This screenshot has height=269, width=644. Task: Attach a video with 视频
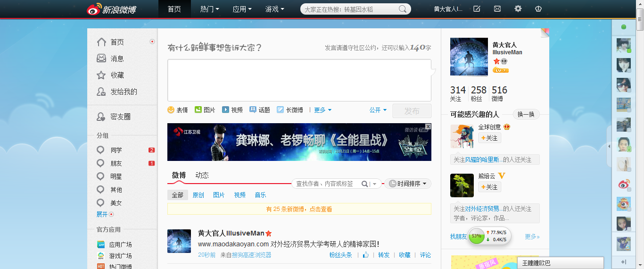[x=232, y=110]
